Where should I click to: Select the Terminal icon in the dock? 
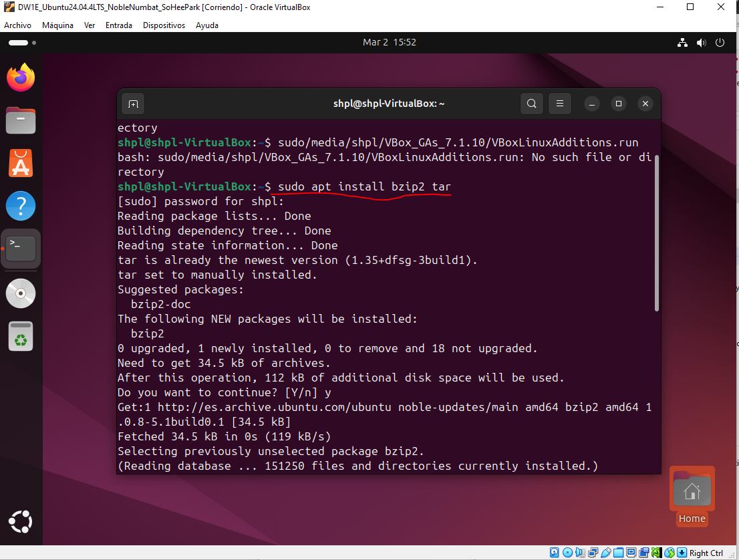click(21, 249)
